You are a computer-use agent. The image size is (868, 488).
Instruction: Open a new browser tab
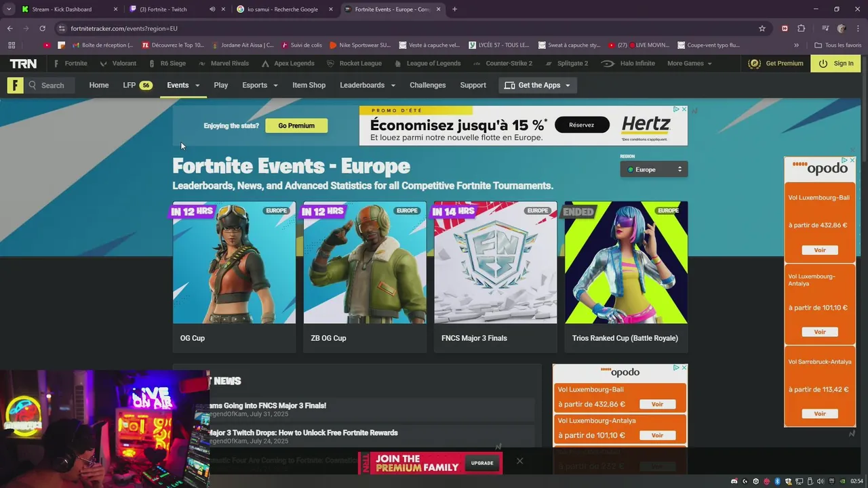(x=454, y=9)
